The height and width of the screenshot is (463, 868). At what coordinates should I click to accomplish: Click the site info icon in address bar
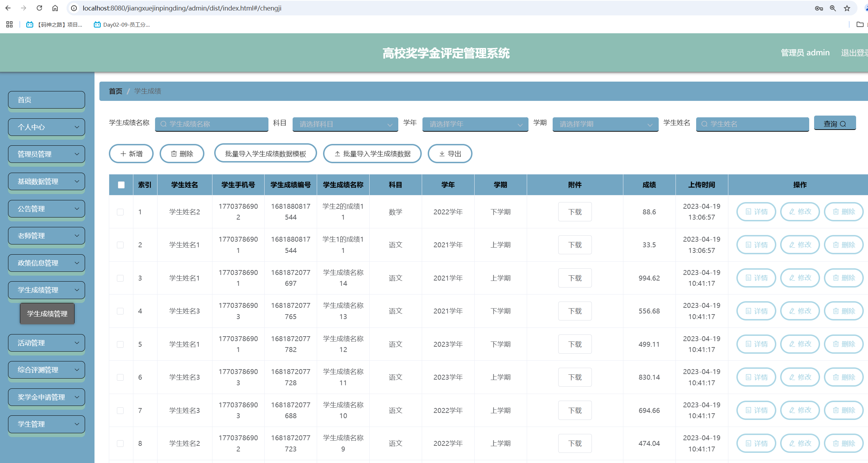74,8
